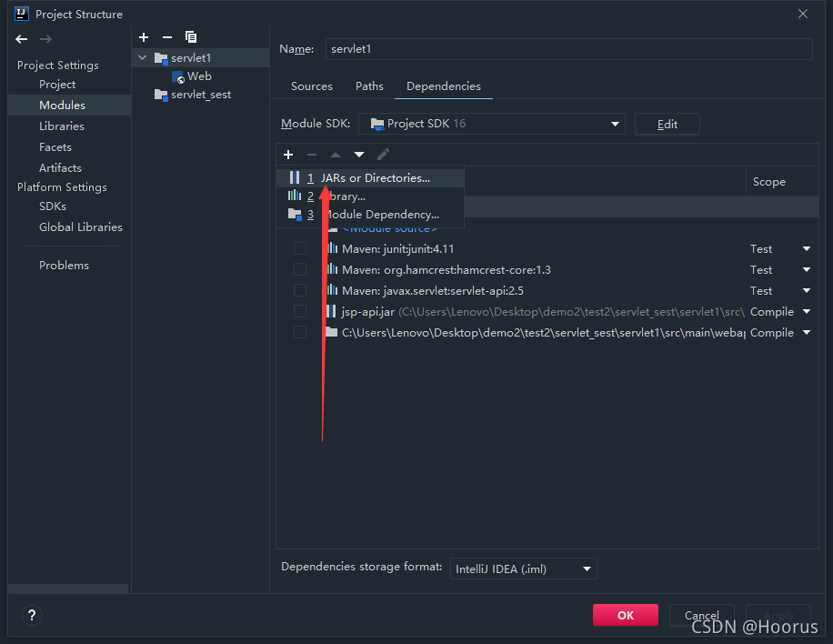
Task: Toggle export checkbox for webapp directory entry
Action: click(x=300, y=332)
